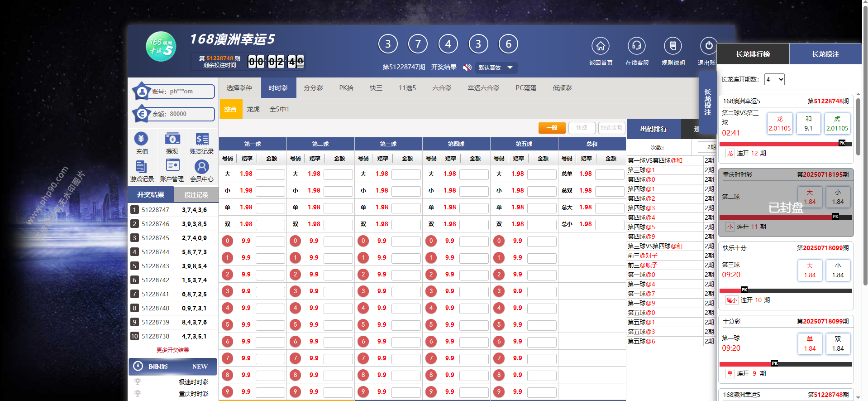Switch to the 投注记录 tab
This screenshot has height=401, width=868.
click(x=196, y=195)
